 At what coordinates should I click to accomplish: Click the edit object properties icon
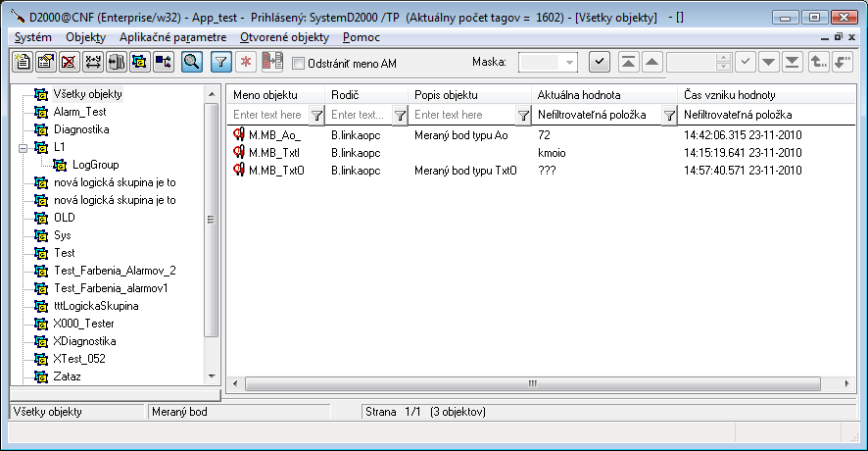point(45,62)
